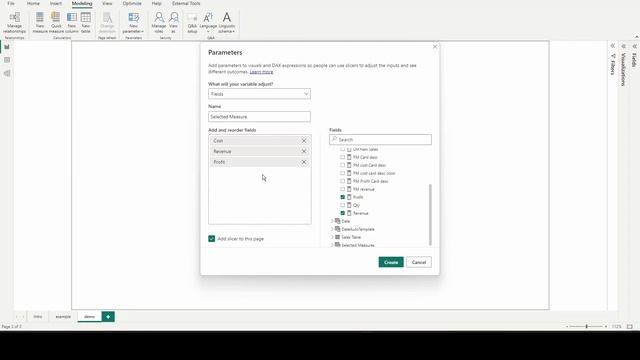Screen dimensions: 640x360
Task: Switch to Model view in the sidebar
Action: 7,73
